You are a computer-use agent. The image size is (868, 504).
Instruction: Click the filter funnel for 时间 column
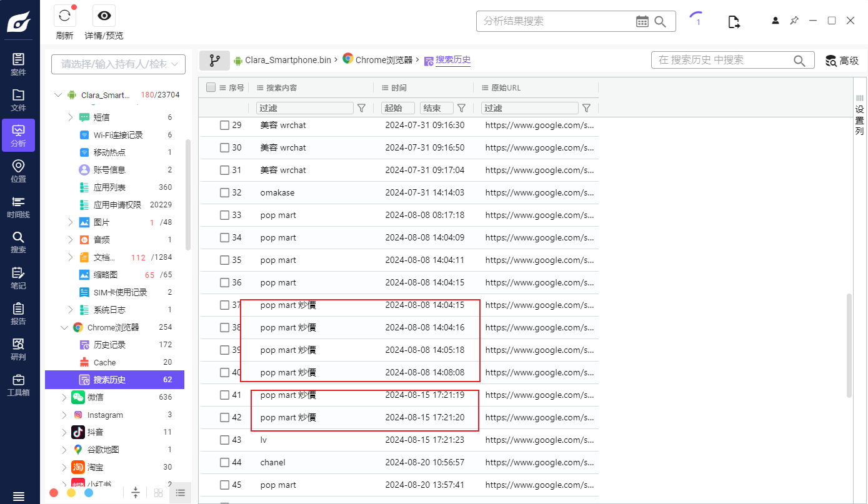point(461,108)
